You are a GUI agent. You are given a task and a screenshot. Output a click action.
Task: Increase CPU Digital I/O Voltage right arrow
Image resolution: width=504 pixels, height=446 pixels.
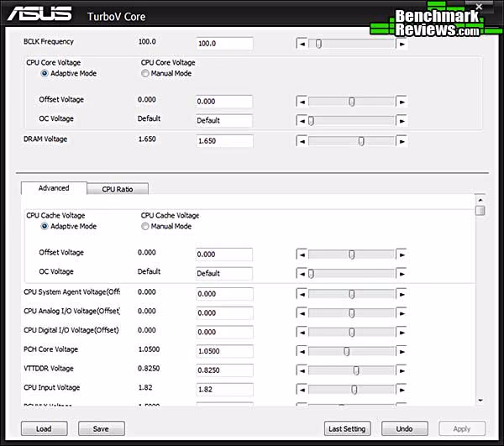[x=402, y=333]
